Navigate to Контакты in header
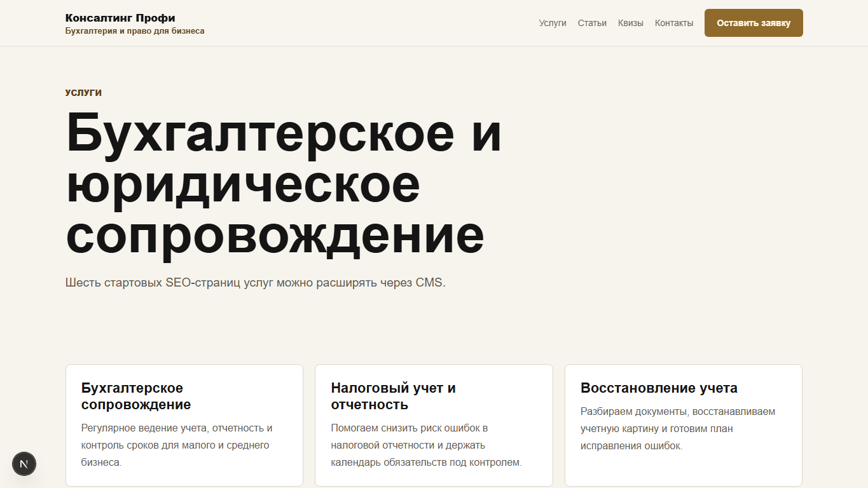The width and height of the screenshot is (868, 488). click(674, 23)
